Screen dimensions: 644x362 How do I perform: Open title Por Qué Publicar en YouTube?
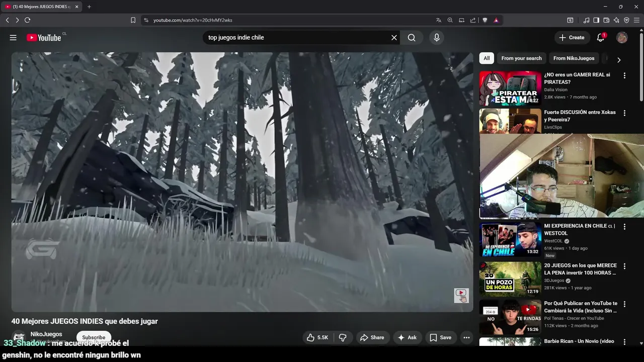(x=581, y=307)
